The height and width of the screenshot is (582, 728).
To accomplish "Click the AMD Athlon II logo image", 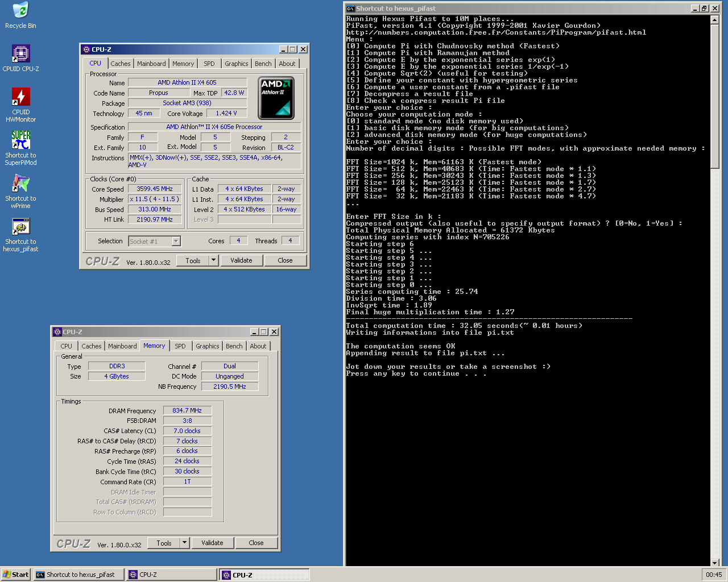I will [x=276, y=98].
